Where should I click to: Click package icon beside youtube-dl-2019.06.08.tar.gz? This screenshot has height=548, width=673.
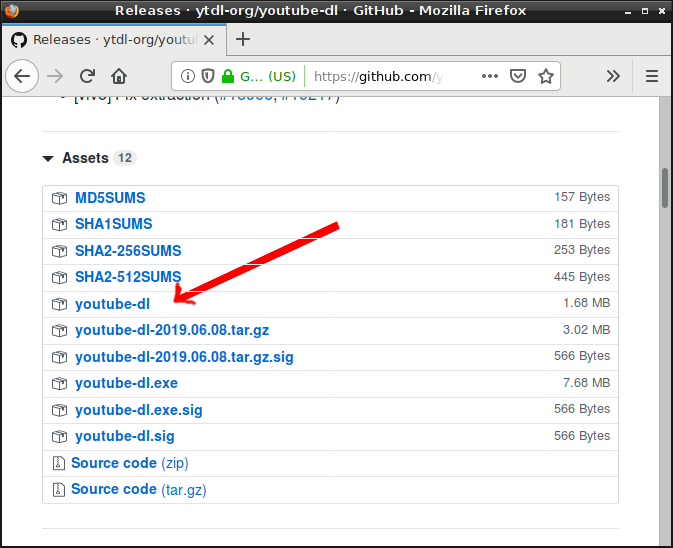tap(60, 330)
